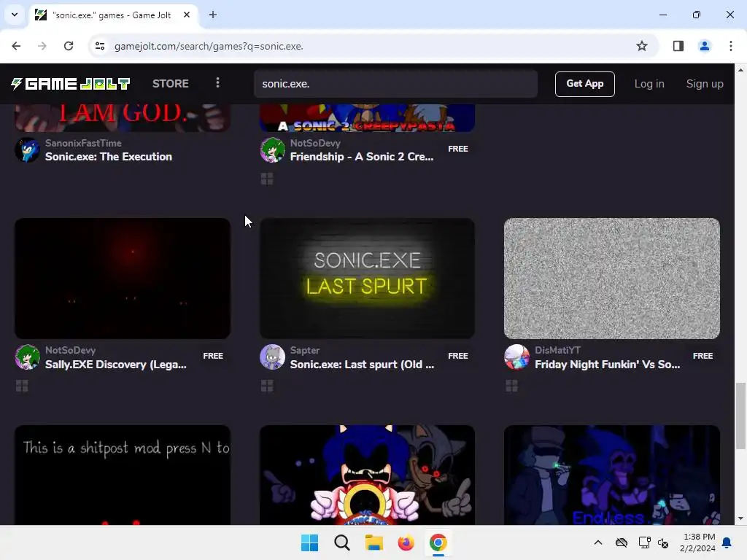This screenshot has height=560, width=747.
Task: Click NotSoDevy's avatar beside Friendship game
Action: tap(273, 150)
